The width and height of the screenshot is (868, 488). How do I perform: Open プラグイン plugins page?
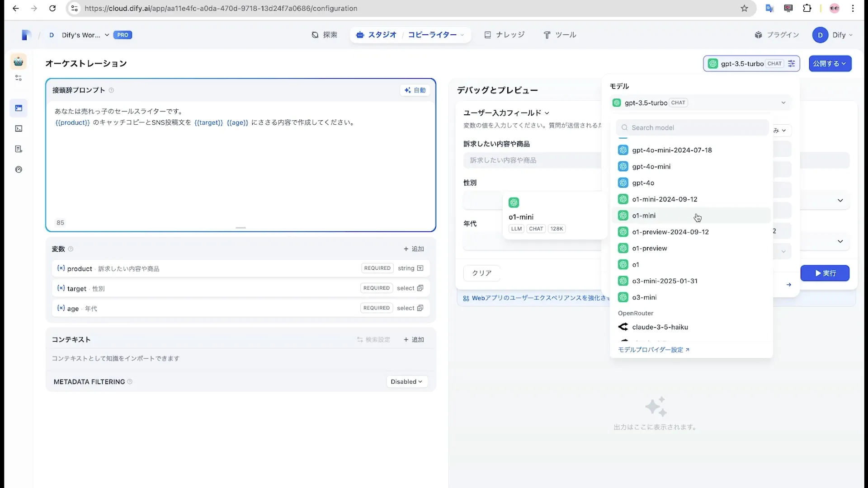coord(777,35)
